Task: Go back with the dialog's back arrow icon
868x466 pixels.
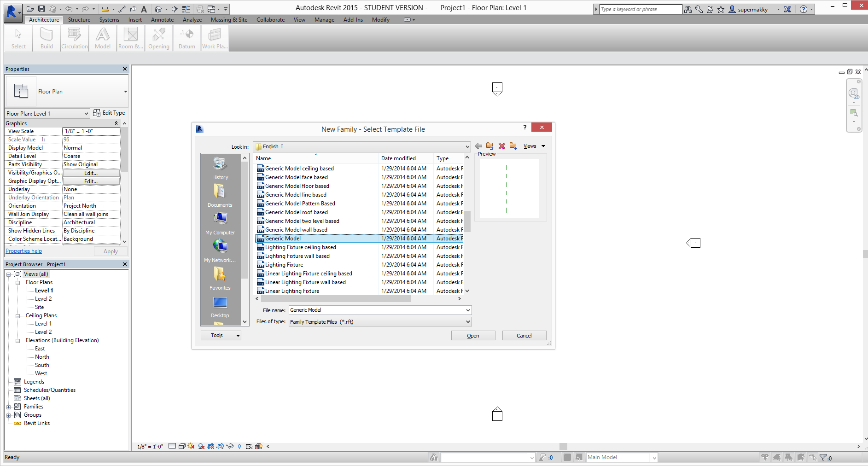Action: [x=478, y=146]
